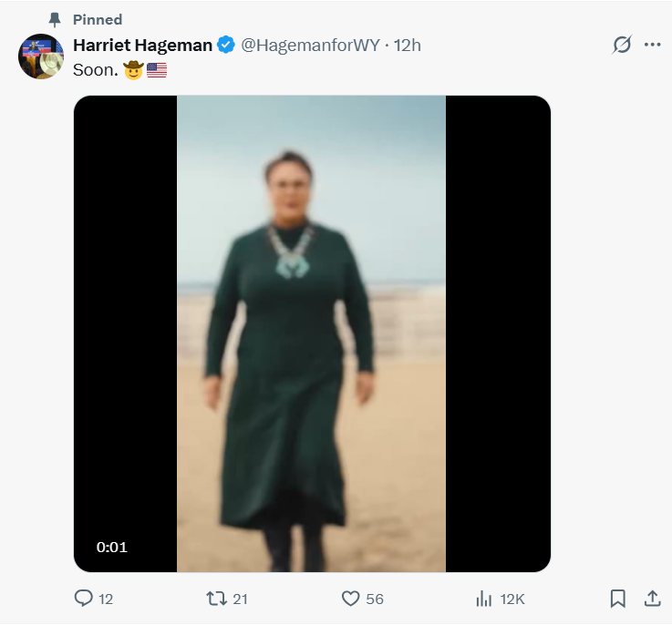Like the post with the heart icon
This screenshot has width=672, height=625.
pyautogui.click(x=350, y=599)
